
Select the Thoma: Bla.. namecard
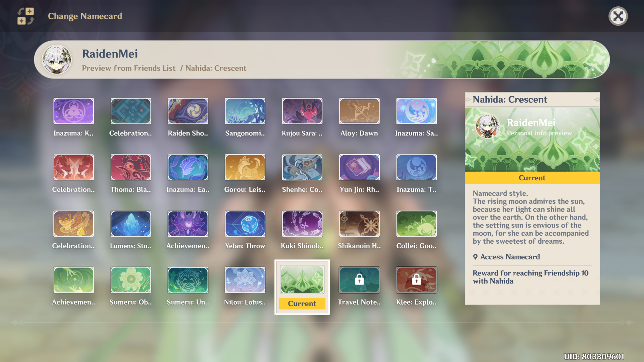coord(131,167)
